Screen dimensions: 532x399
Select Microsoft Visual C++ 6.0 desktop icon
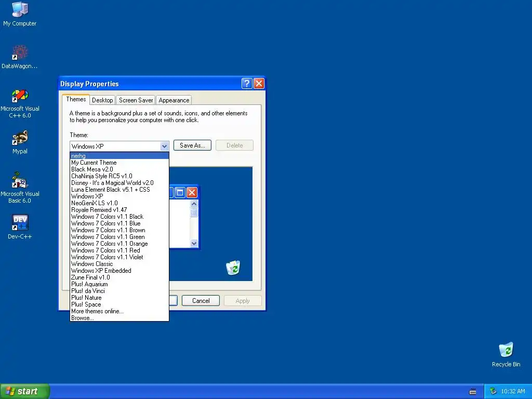click(x=20, y=103)
